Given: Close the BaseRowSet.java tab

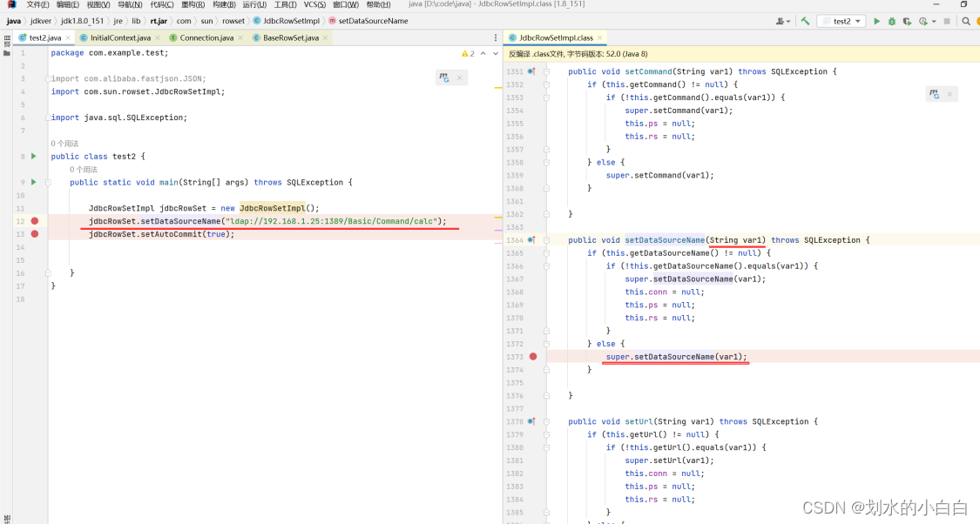Looking at the screenshot, I should (325, 38).
